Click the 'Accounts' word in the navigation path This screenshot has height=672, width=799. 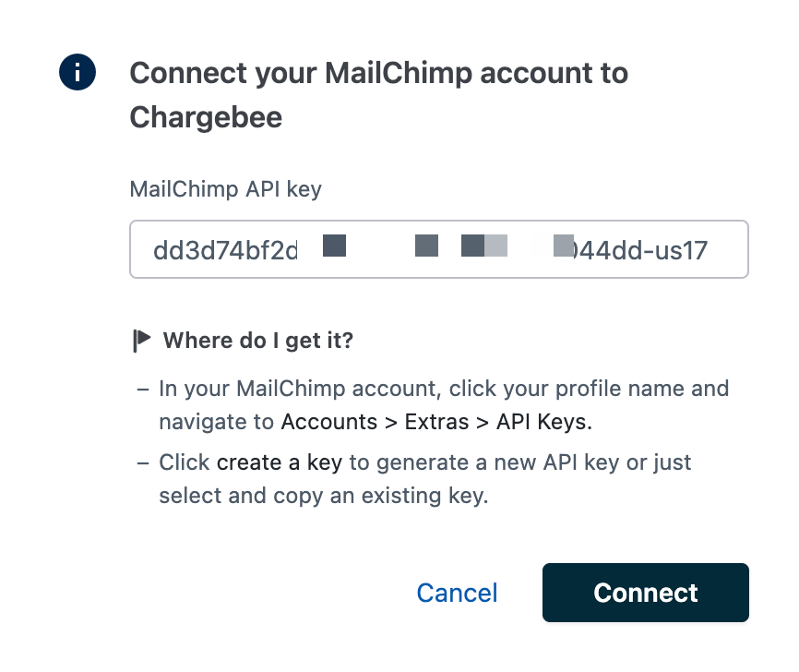pyautogui.click(x=329, y=422)
